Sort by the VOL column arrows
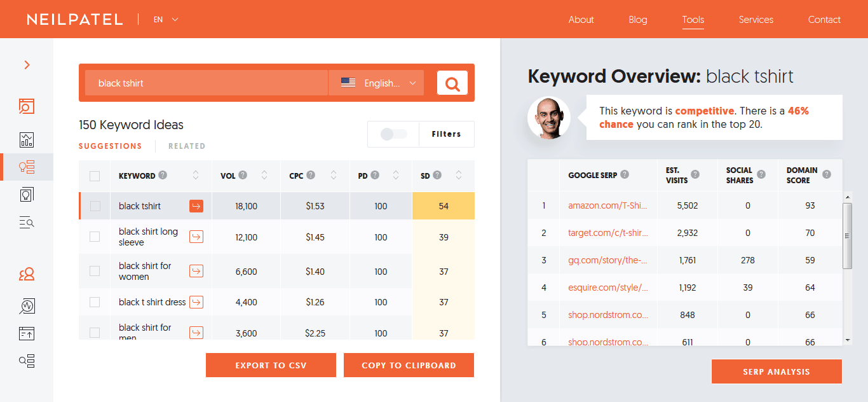Viewport: 868px width, 402px height. click(264, 176)
